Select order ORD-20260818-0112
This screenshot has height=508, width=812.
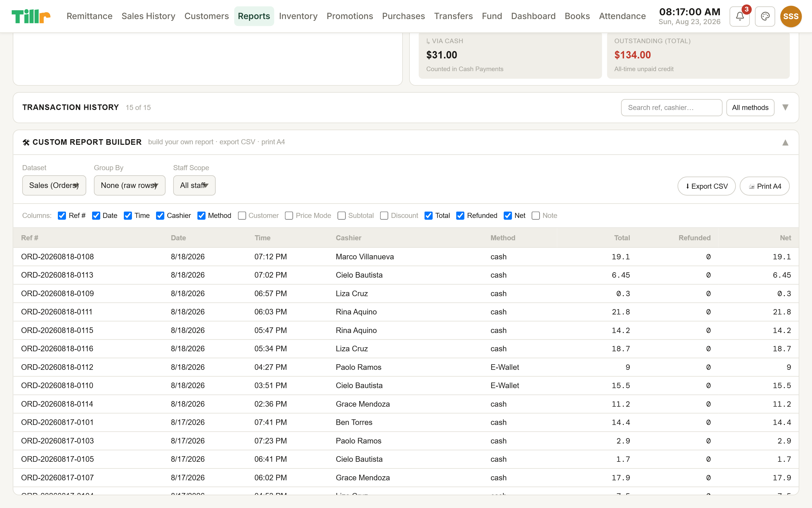(x=57, y=367)
